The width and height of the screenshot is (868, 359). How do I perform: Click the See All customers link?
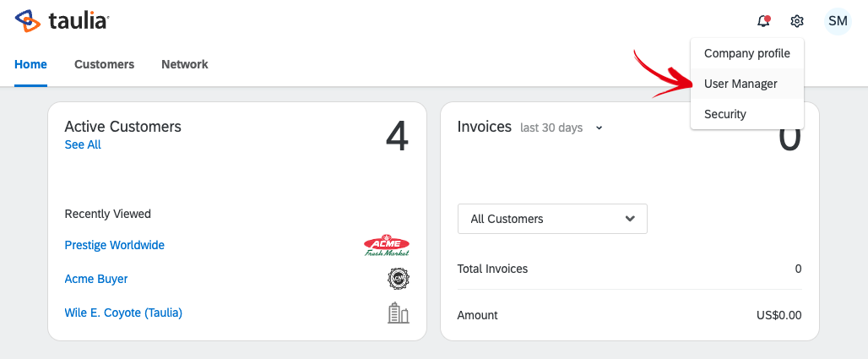[83, 144]
